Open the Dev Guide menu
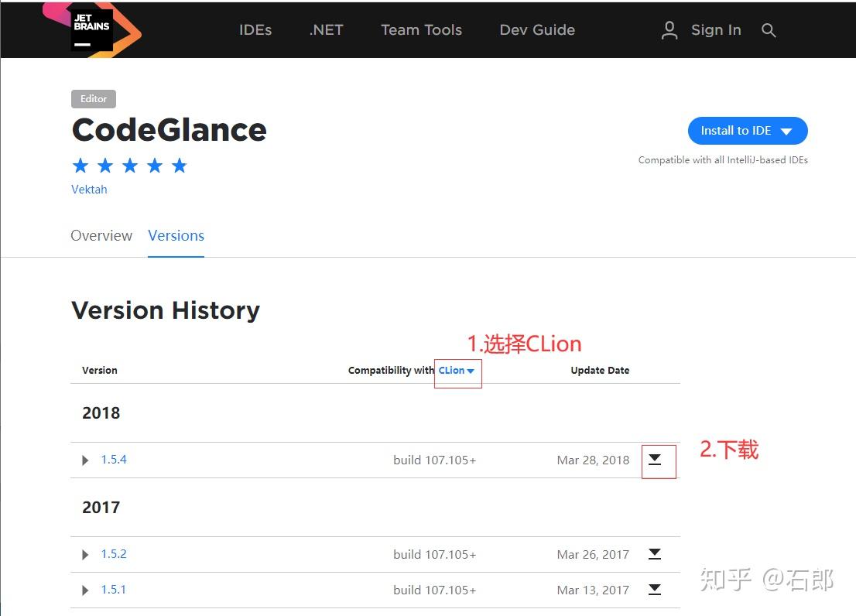 pyautogui.click(x=537, y=30)
